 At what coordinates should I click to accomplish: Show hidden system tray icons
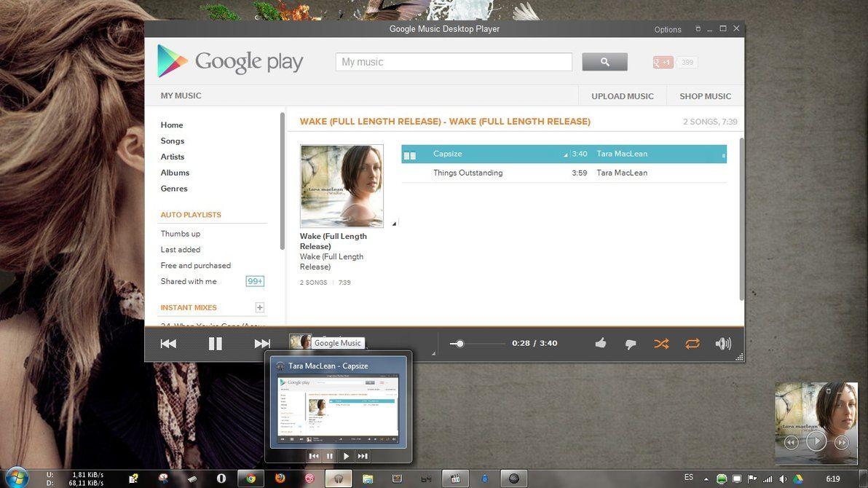pyautogui.click(x=706, y=479)
